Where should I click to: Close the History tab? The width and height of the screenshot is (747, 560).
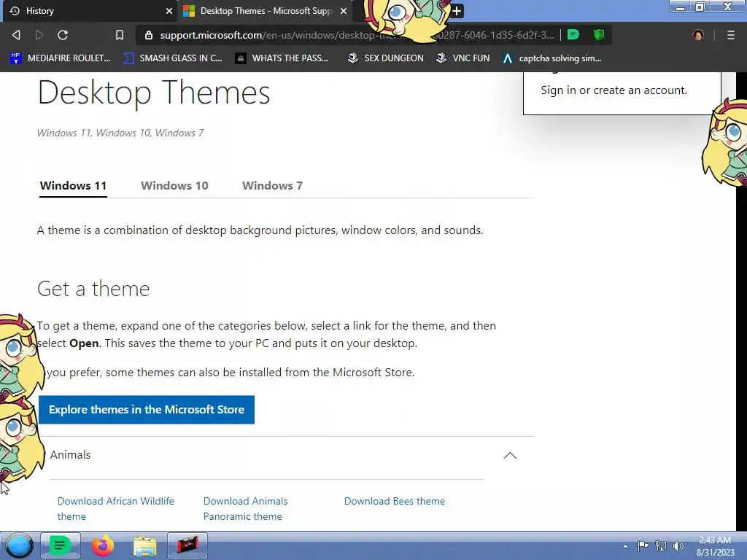[x=169, y=10]
